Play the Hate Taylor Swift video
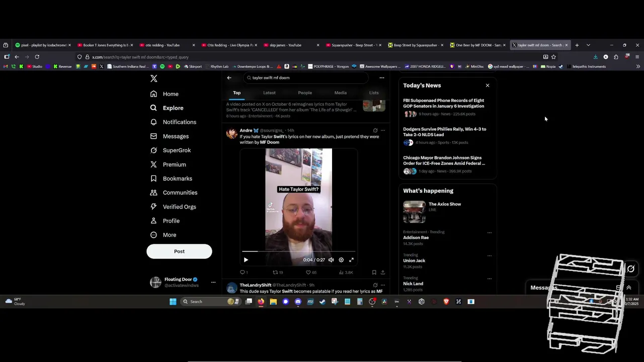This screenshot has width=644, height=362. click(246, 260)
